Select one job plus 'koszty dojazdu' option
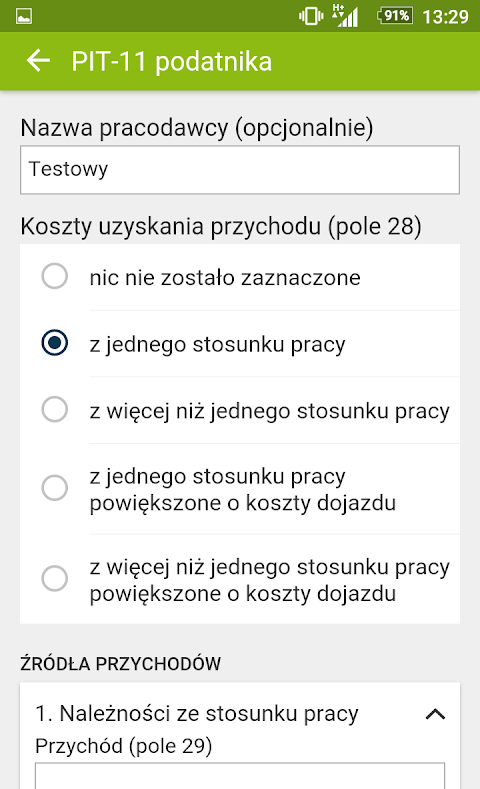 pos(240,489)
